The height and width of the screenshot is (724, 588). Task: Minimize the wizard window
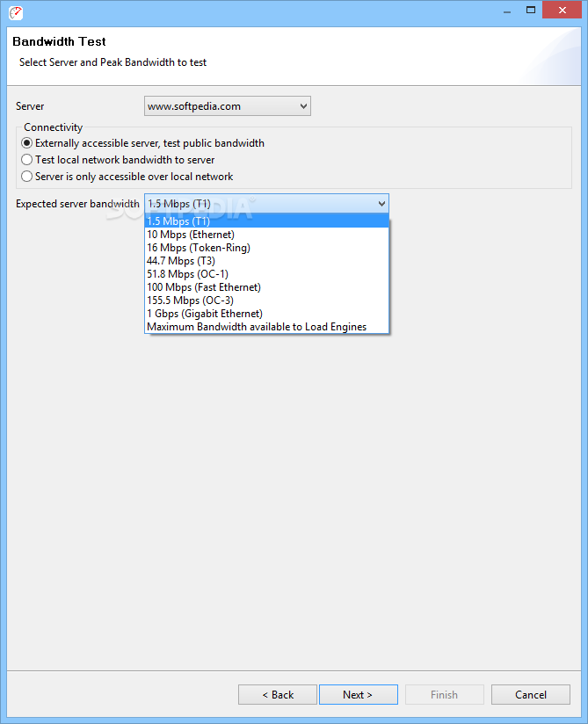point(507,11)
